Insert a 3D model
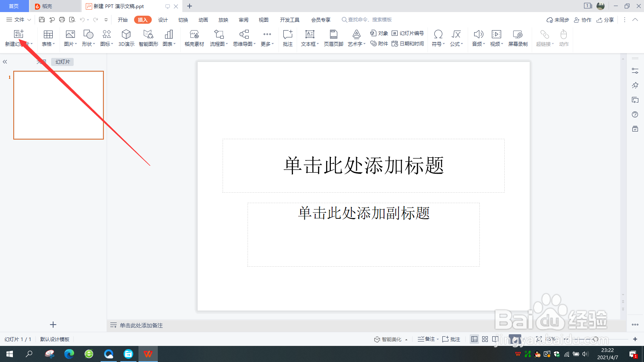Screen dimensions: 644x362 click(x=126, y=38)
